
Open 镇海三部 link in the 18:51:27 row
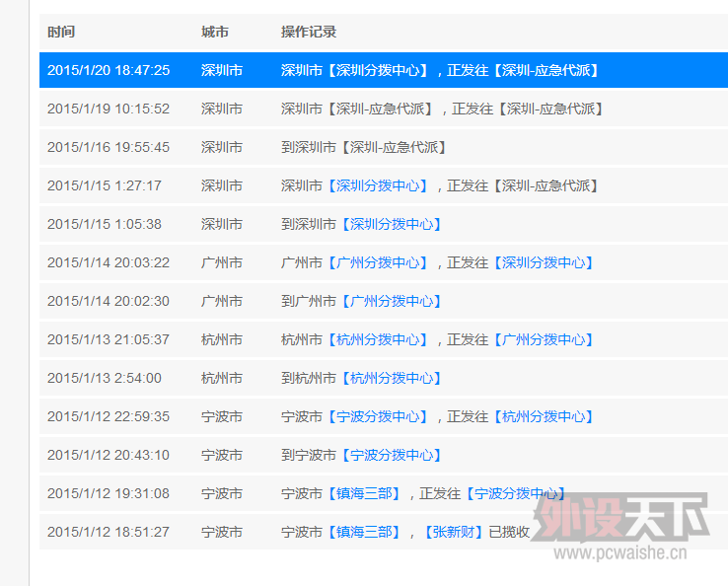click(x=368, y=532)
